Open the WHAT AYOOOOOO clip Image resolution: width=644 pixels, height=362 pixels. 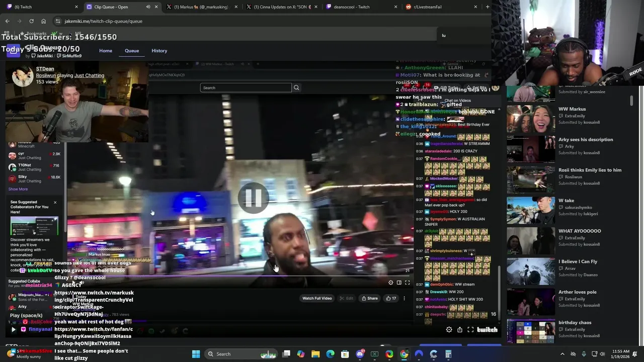point(530,241)
